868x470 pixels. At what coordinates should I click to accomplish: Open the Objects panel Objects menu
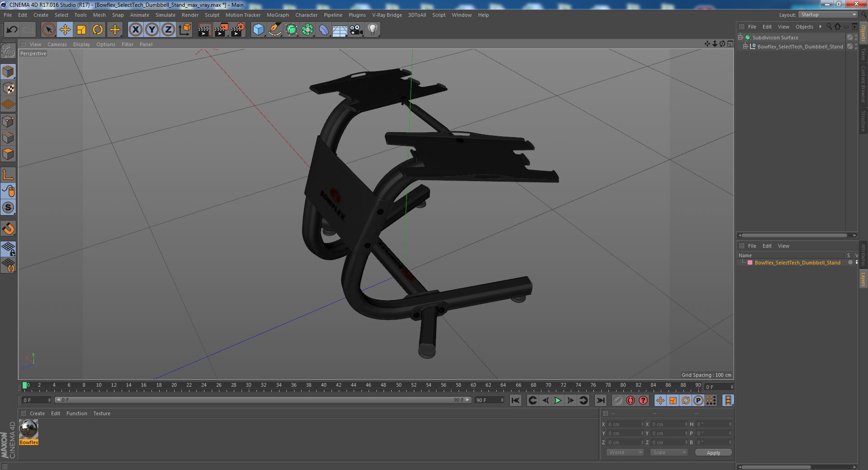pyautogui.click(x=804, y=27)
